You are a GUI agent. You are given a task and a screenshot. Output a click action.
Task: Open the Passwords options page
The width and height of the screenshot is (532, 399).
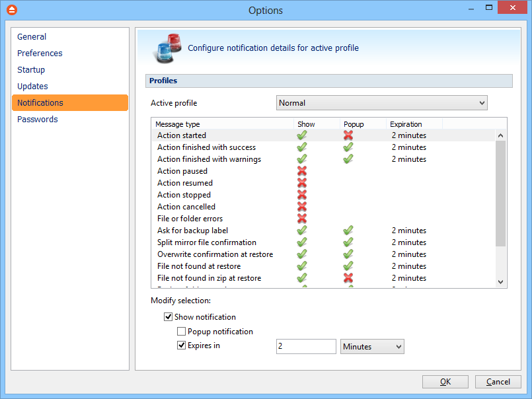[x=38, y=120]
